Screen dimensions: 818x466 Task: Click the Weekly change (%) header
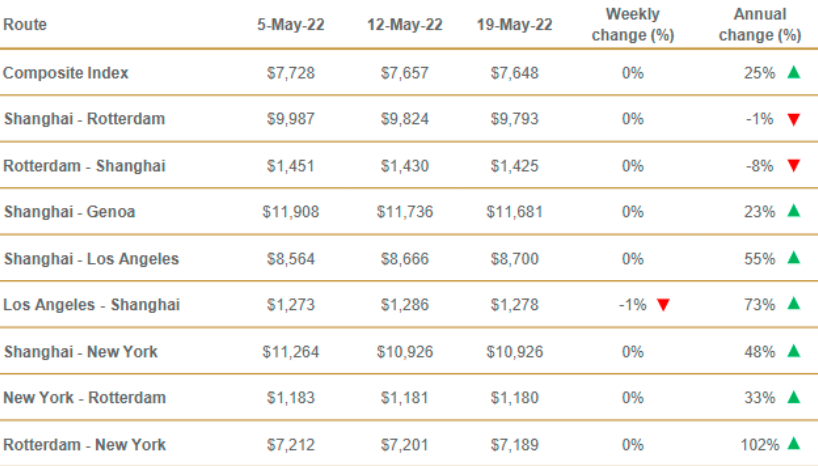(x=632, y=24)
